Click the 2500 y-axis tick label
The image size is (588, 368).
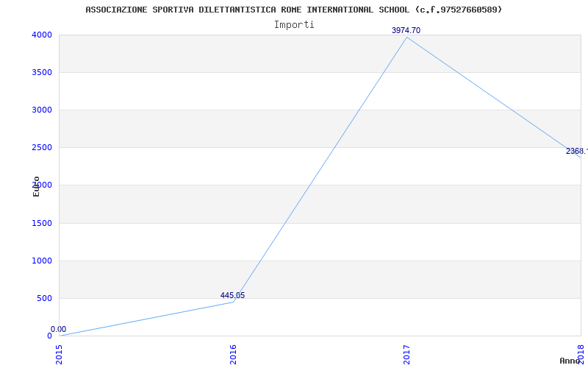pos(42,148)
